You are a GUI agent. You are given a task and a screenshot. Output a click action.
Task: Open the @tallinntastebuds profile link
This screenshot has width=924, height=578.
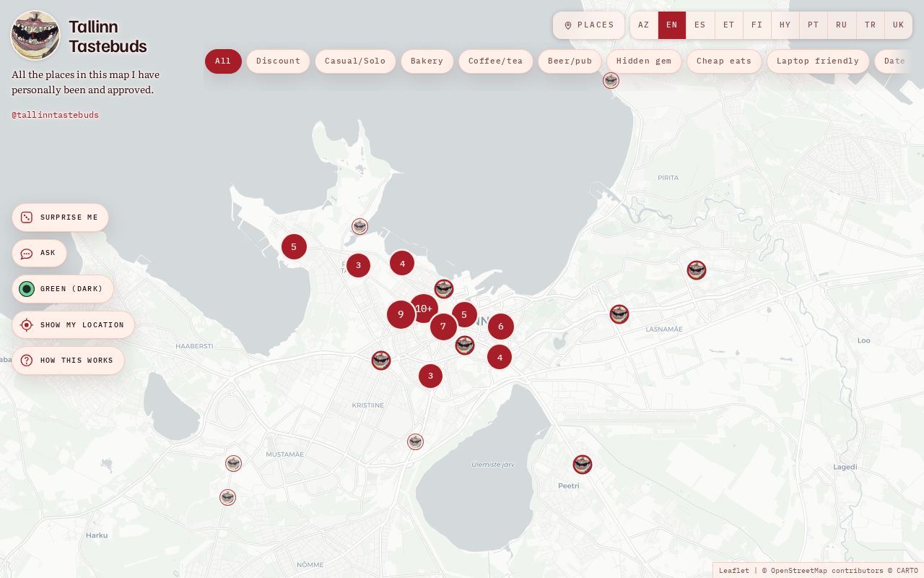pyautogui.click(x=56, y=116)
